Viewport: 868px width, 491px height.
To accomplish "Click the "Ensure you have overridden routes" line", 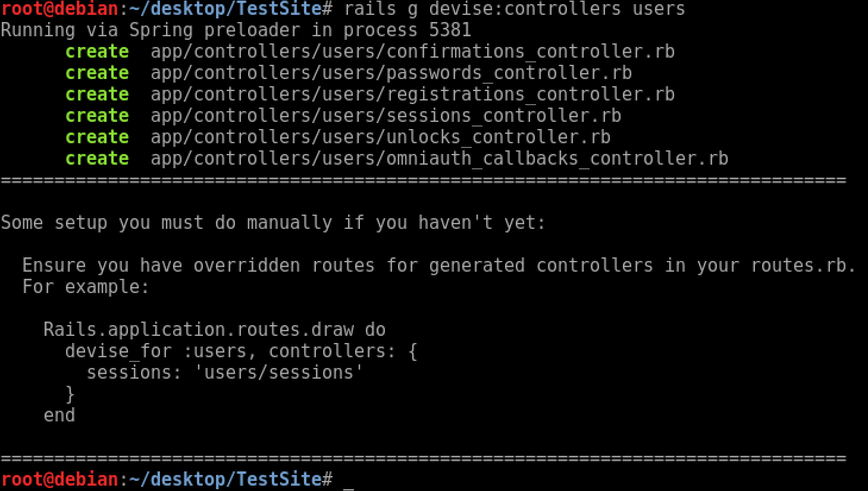I will (438, 266).
